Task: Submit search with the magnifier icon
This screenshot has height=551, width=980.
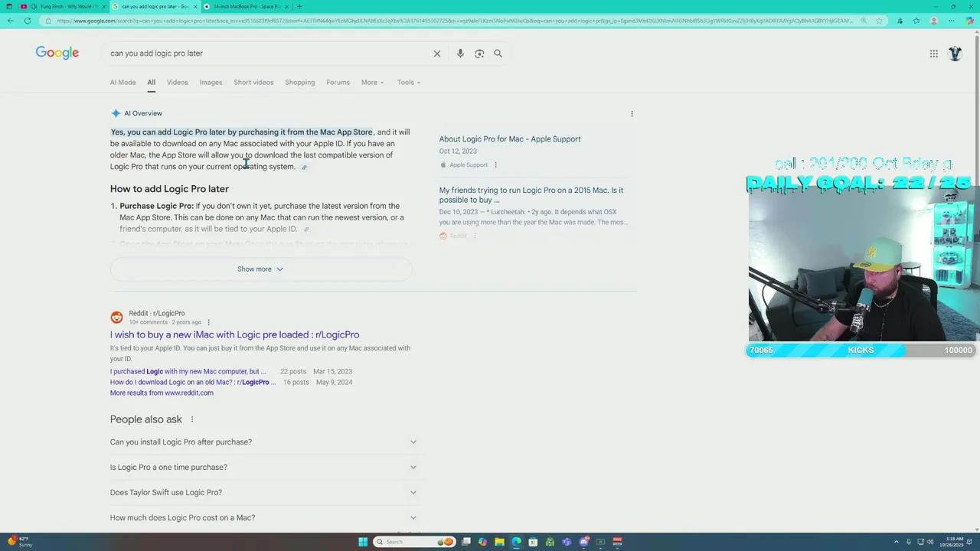Action: 498,54
